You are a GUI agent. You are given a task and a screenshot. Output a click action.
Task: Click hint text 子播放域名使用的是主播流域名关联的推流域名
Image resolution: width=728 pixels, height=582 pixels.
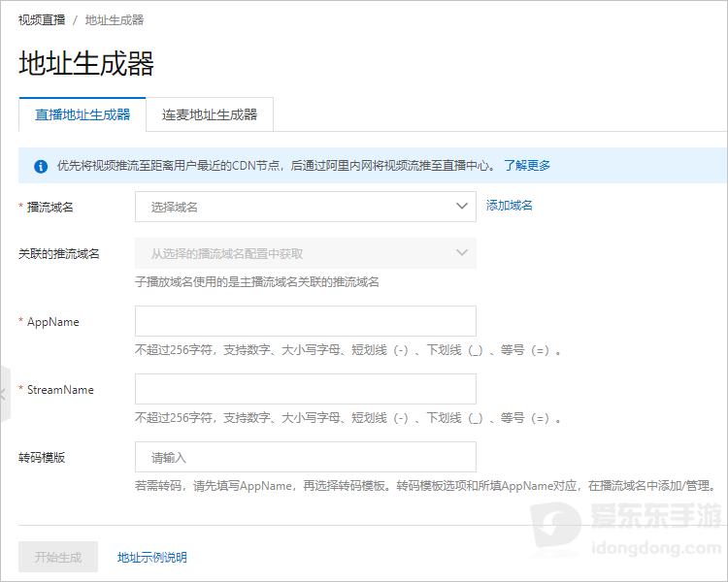[257, 281]
